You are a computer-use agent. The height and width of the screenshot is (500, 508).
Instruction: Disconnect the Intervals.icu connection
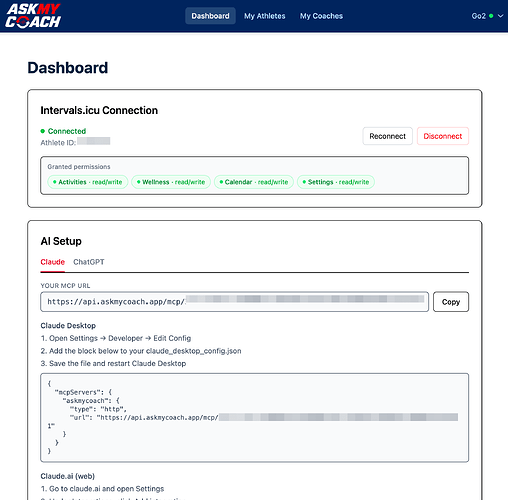tap(443, 136)
